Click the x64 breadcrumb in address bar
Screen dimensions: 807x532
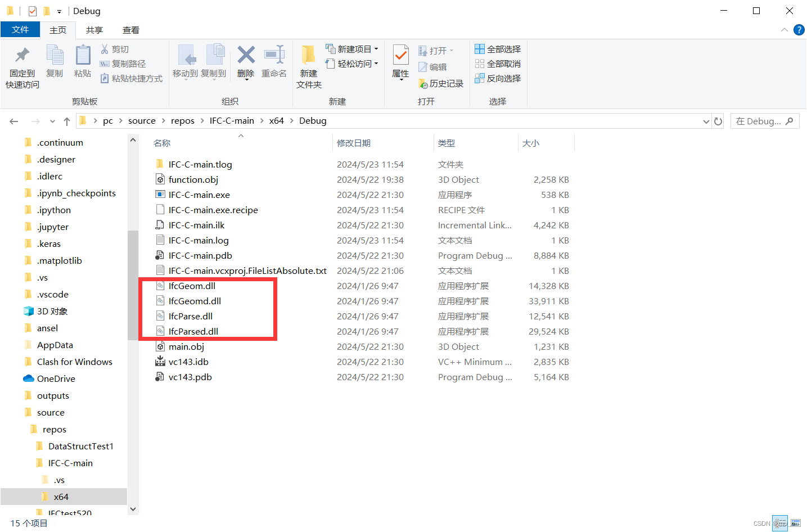pyautogui.click(x=276, y=121)
